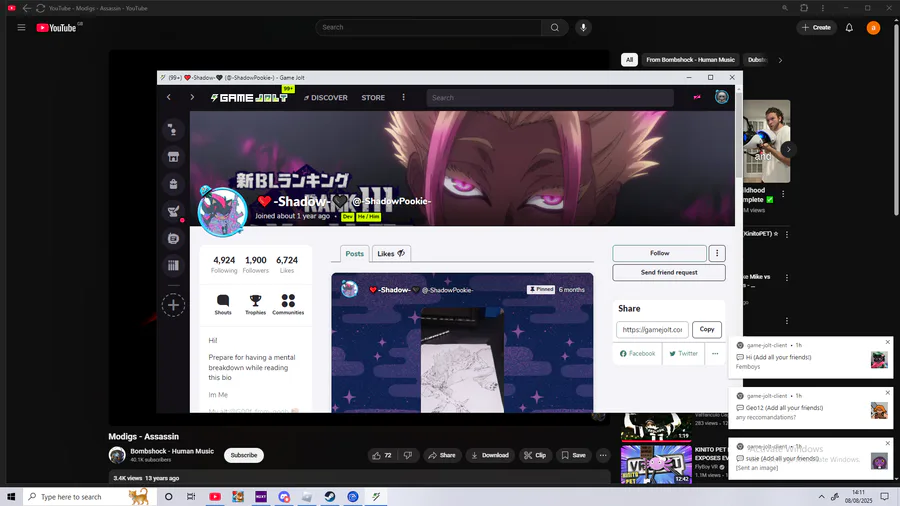
Task: Click the YouTube Clip button
Action: (x=535, y=455)
